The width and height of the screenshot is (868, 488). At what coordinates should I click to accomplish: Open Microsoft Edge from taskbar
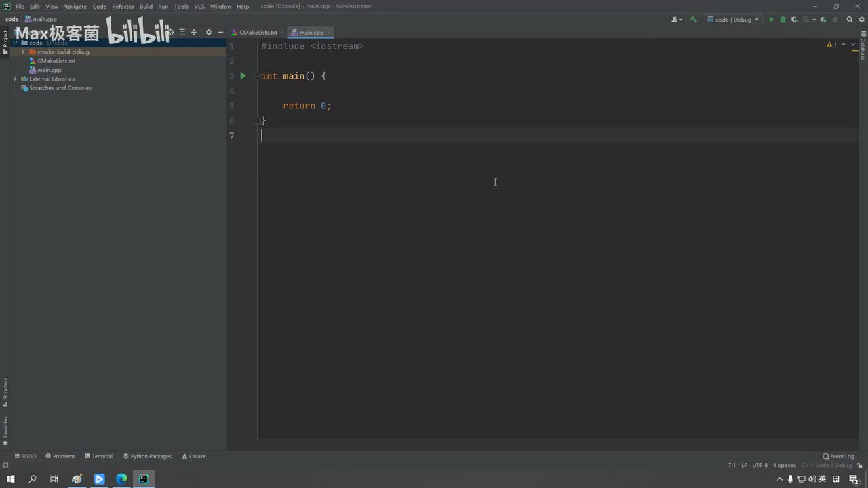point(121,479)
